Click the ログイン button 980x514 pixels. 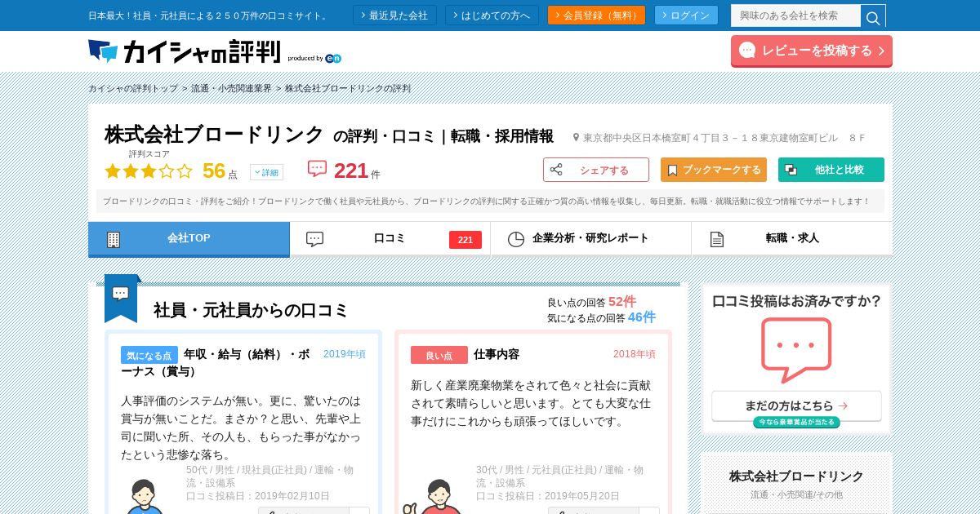click(x=686, y=16)
